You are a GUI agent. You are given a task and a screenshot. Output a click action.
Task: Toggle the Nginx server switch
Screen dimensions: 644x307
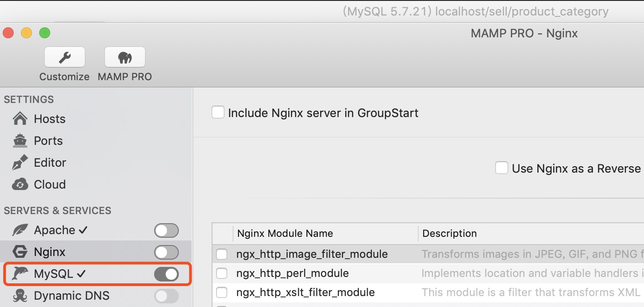pos(166,252)
